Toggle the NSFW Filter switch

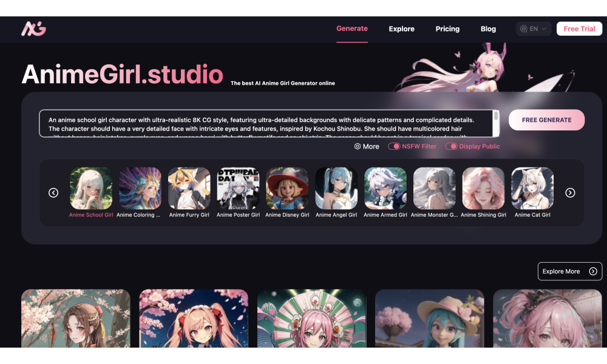[394, 146]
